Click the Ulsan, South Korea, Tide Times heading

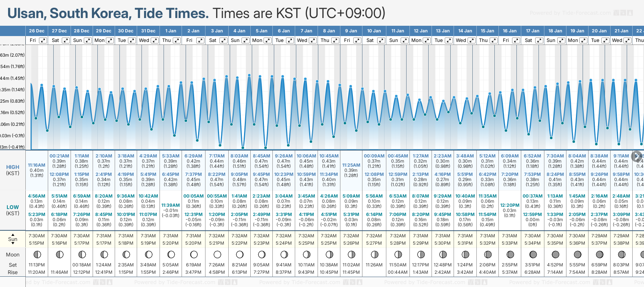pos(108,13)
